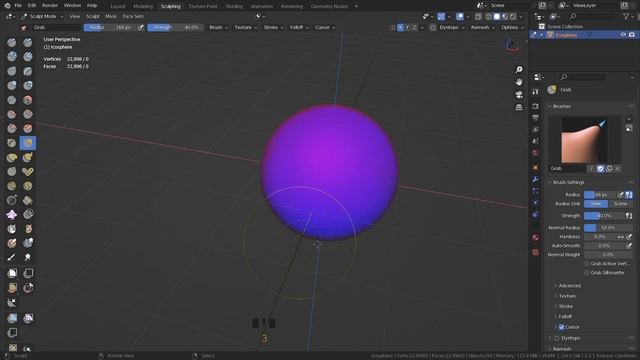The height and width of the screenshot is (360, 640).
Task: Set Radius Unit to Scene
Action: tap(620, 204)
